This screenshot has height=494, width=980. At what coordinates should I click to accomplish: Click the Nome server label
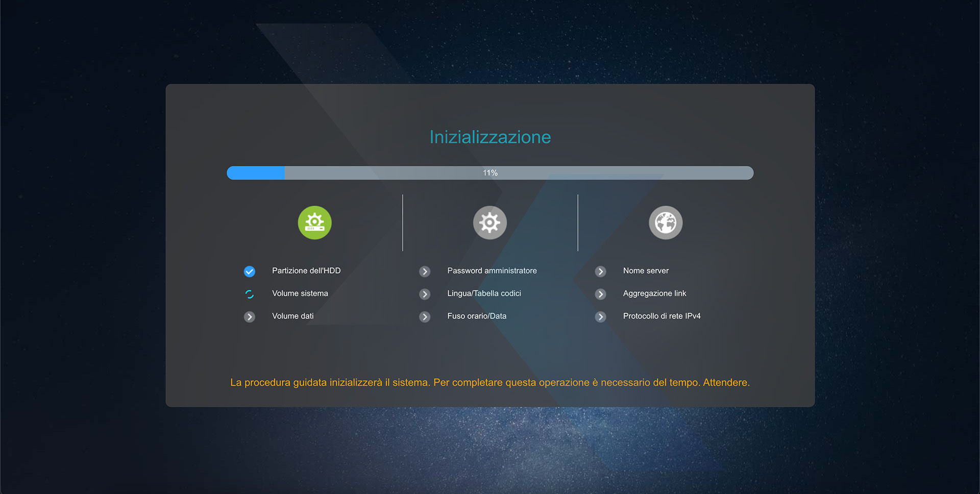[645, 271]
